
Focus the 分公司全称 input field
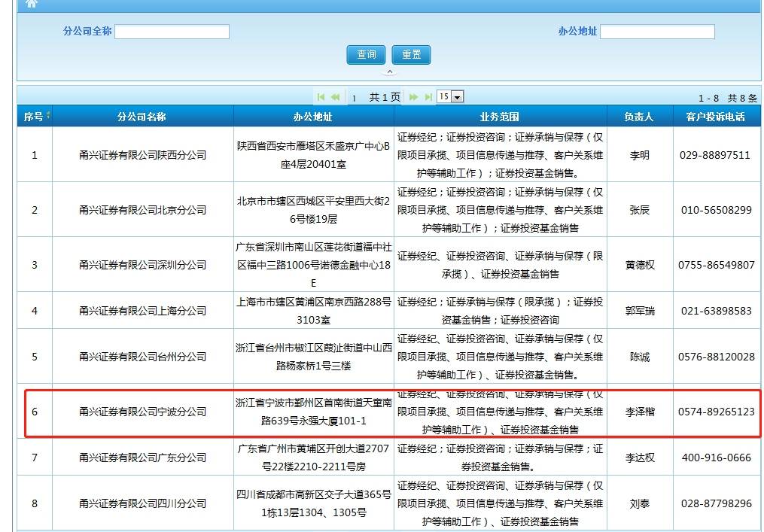click(x=172, y=32)
